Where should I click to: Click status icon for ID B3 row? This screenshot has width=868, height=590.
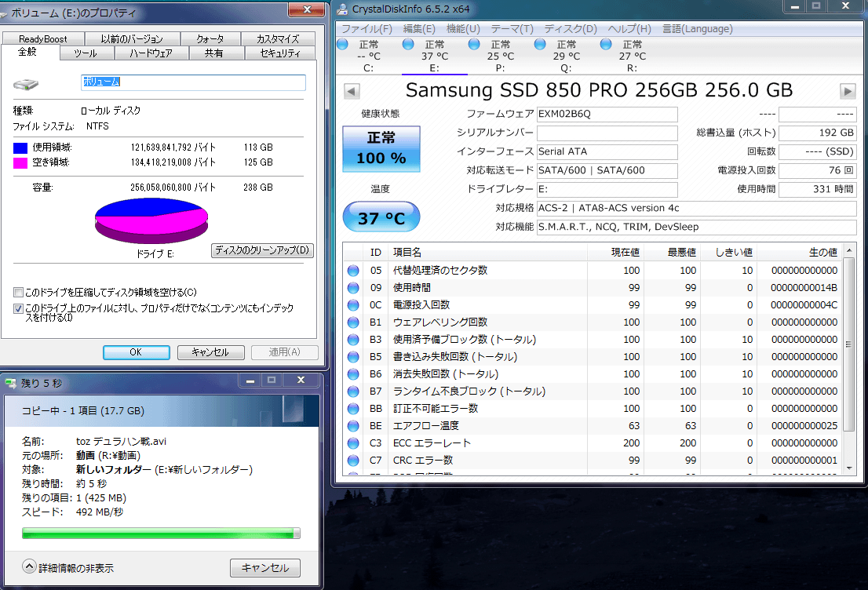coord(353,339)
